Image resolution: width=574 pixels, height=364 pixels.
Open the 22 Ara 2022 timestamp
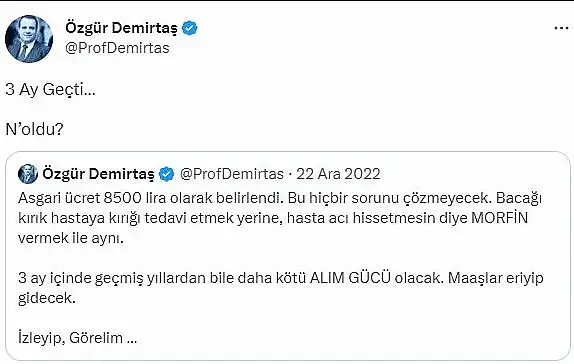coord(338,174)
